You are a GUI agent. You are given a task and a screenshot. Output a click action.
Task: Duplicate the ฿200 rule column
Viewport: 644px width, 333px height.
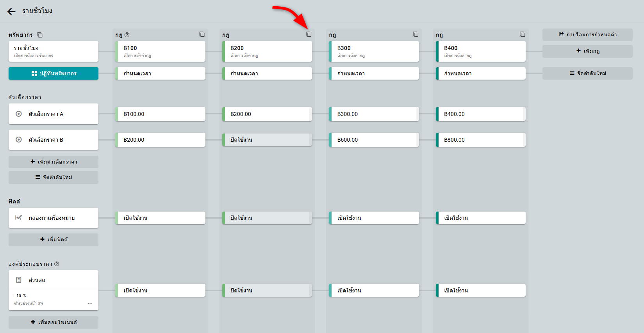(x=309, y=34)
